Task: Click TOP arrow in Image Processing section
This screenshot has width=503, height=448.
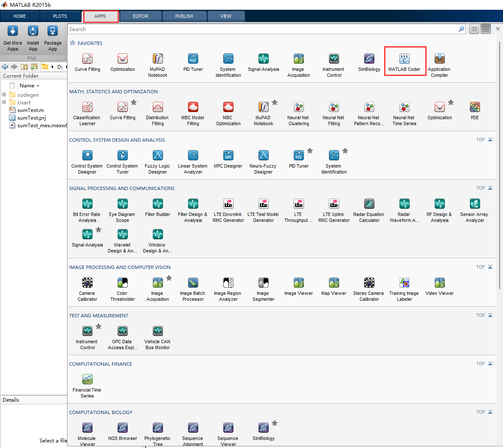Action: 490,267
